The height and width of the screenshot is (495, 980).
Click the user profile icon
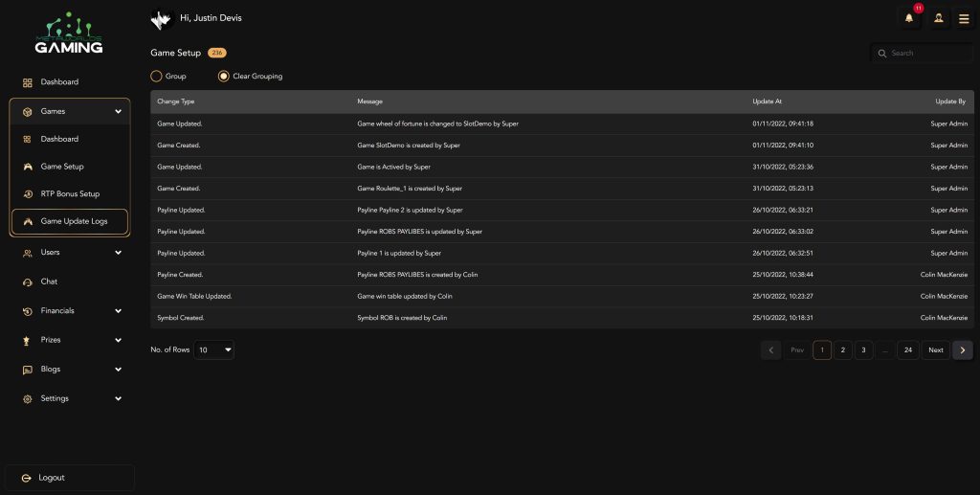pos(937,18)
